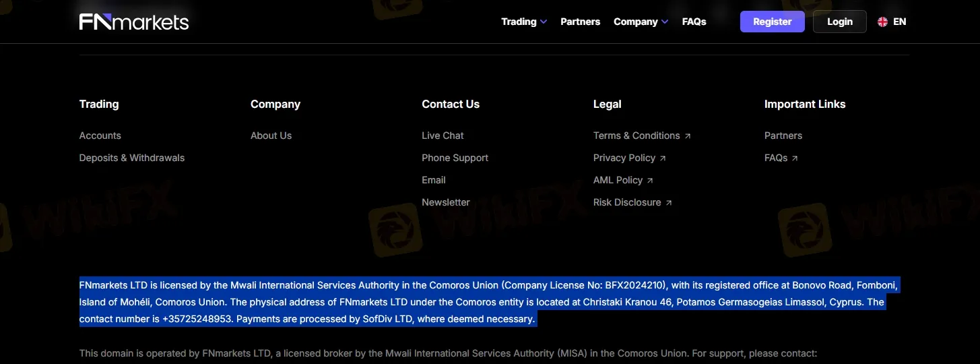Open Privacy Policy link

[624, 158]
